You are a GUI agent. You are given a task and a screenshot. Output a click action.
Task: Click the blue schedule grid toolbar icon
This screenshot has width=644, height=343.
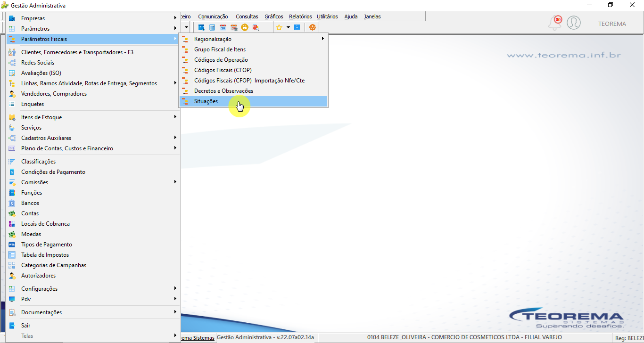pos(201,27)
